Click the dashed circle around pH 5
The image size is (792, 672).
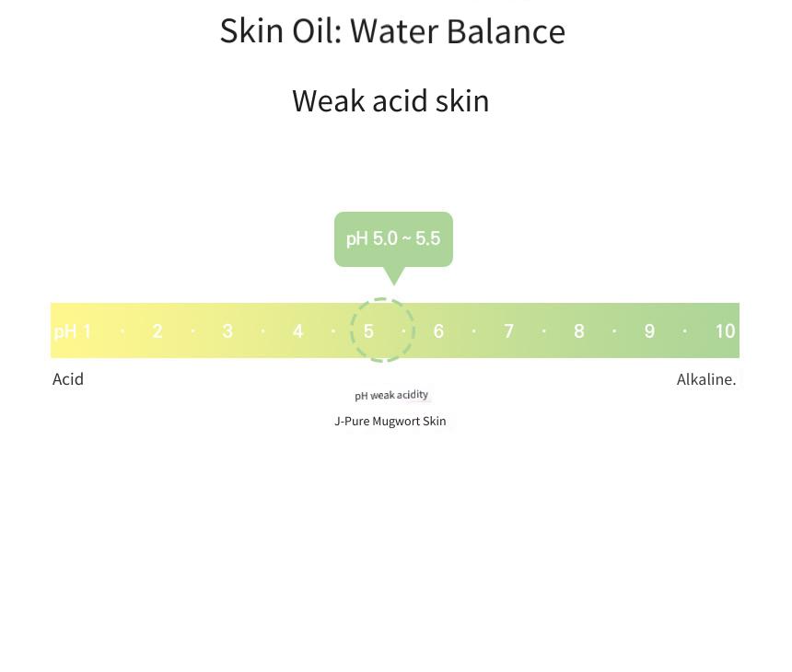tap(382, 330)
